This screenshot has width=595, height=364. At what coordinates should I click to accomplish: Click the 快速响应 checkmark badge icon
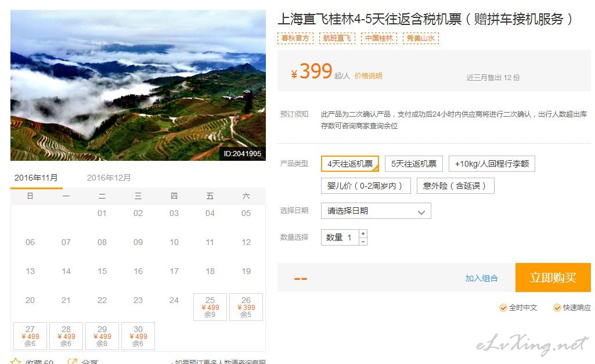pos(557,308)
